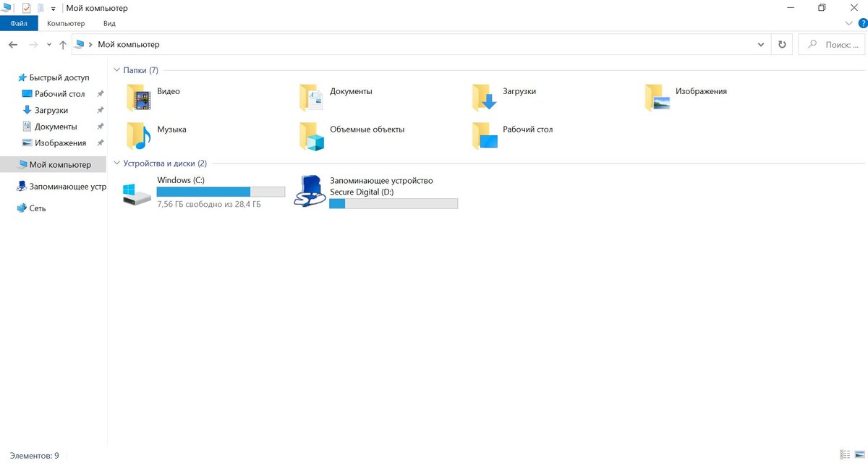This screenshot has width=868, height=463.
Task: Click the pin icon beside sidebar Документы
Action: click(x=101, y=127)
